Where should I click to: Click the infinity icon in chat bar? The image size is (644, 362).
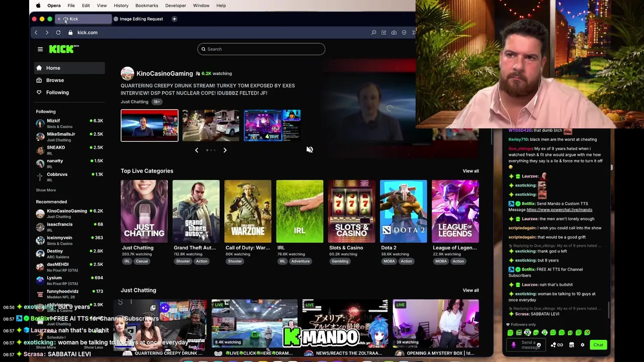point(560,345)
